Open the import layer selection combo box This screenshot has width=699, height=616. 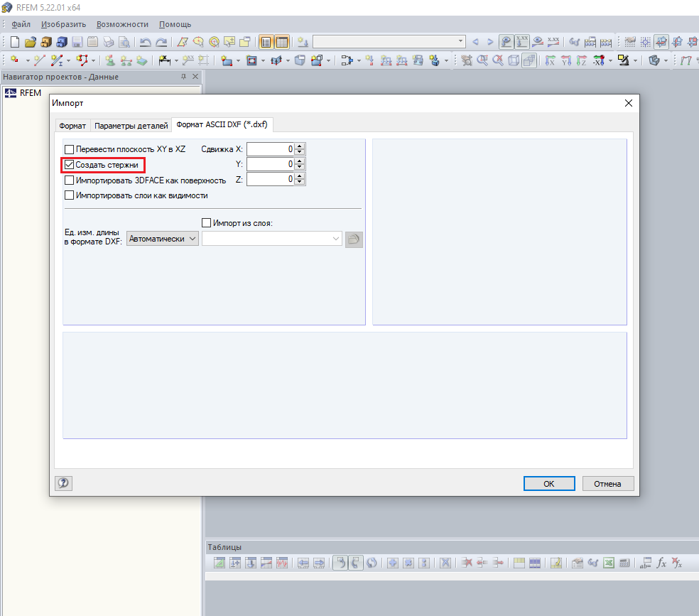click(272, 239)
